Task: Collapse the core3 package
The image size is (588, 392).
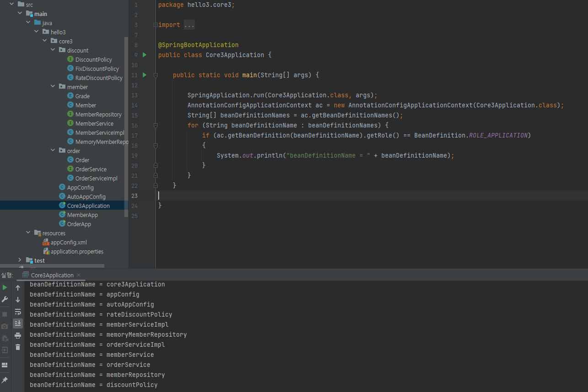Action: pos(45,41)
